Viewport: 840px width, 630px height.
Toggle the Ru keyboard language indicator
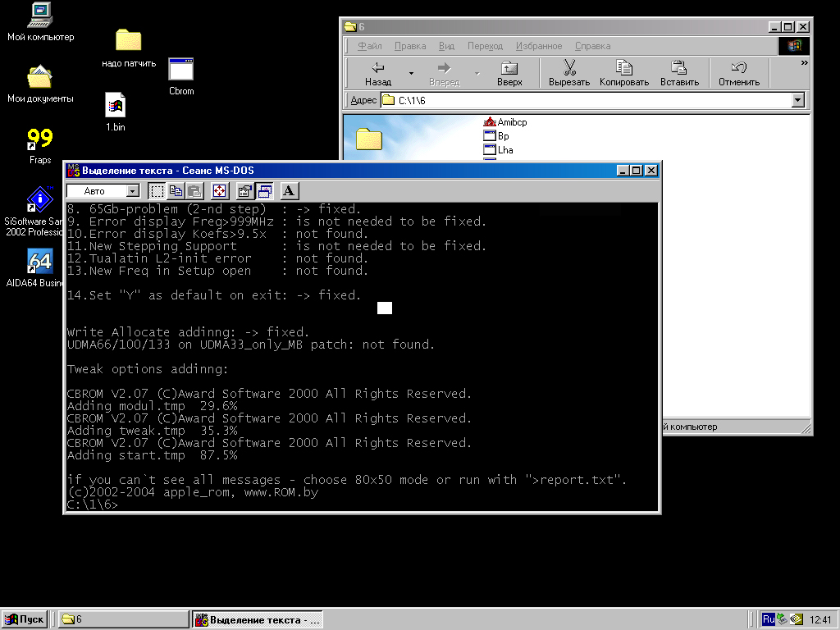click(769, 619)
